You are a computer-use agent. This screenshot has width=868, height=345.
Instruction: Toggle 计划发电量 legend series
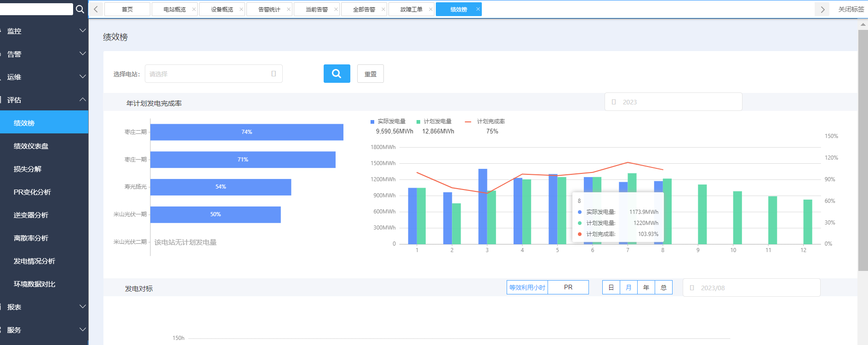click(434, 121)
